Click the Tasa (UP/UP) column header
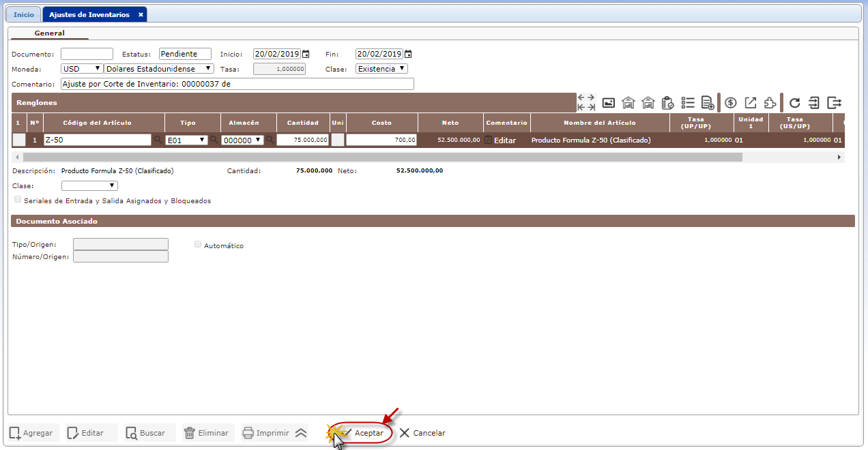This screenshot has width=868, height=450. tap(701, 123)
